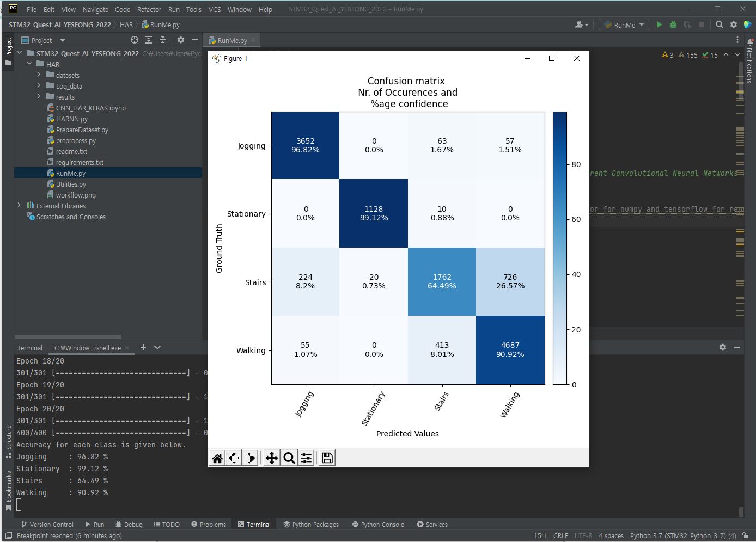The image size is (756, 542).
Task: Run the RunMe configuration
Action: point(659,24)
